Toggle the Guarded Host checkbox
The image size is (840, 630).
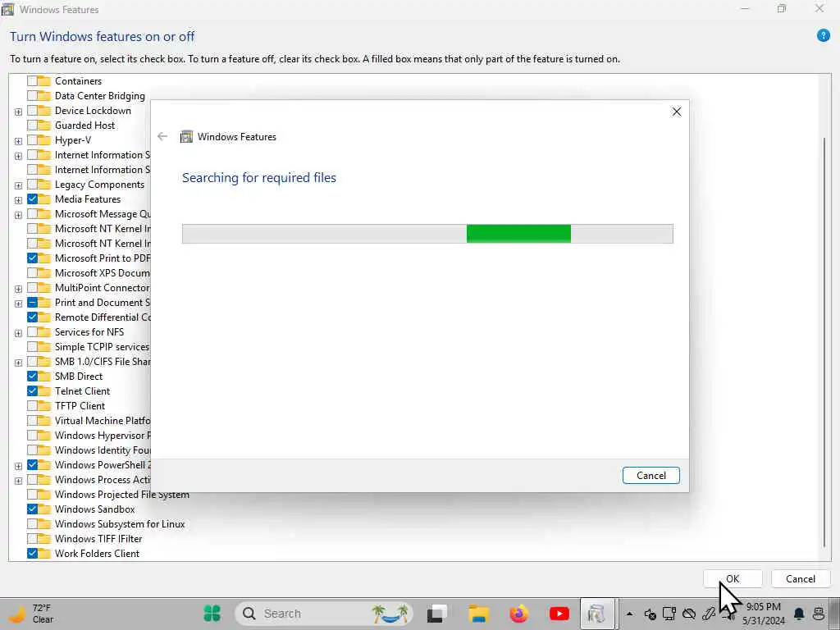click(32, 126)
